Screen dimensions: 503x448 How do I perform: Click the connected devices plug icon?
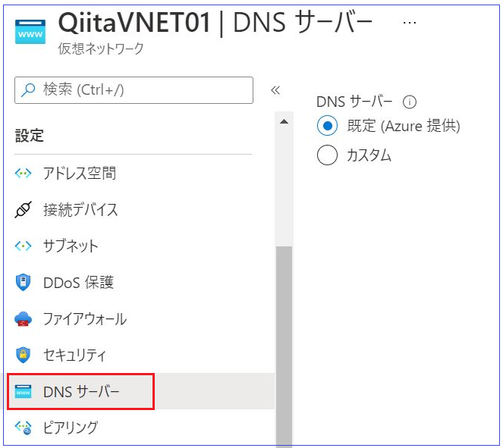pos(24,210)
